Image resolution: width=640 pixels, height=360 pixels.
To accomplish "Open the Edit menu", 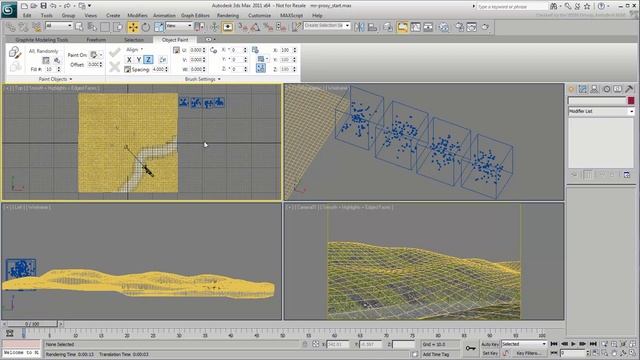I will coord(27,16).
